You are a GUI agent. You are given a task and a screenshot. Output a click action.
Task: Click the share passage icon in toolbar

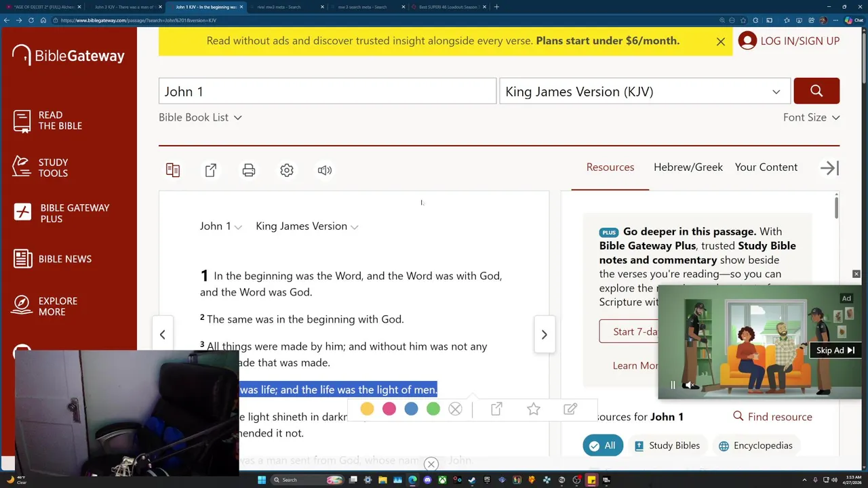[211, 170]
